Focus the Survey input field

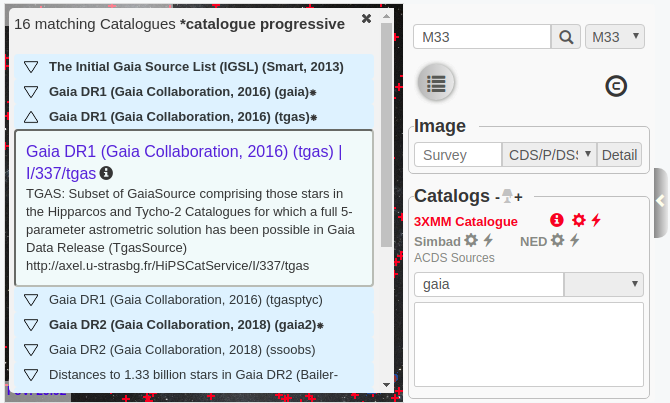458,155
